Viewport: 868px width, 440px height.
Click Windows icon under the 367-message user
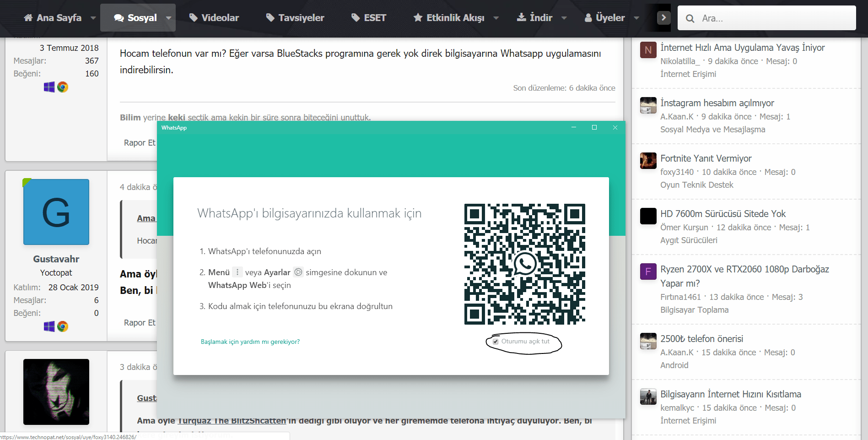pyautogui.click(x=49, y=87)
